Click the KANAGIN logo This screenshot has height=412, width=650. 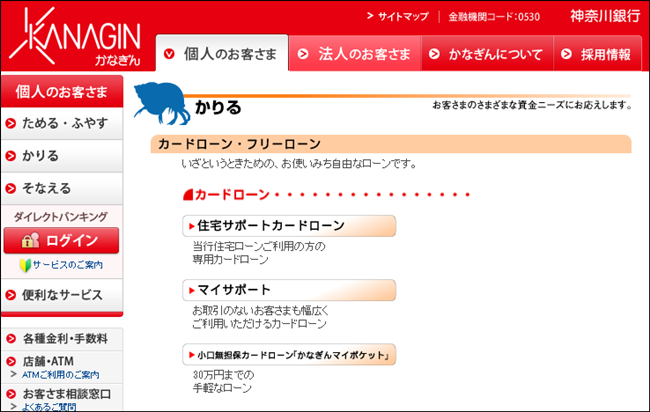(75, 36)
